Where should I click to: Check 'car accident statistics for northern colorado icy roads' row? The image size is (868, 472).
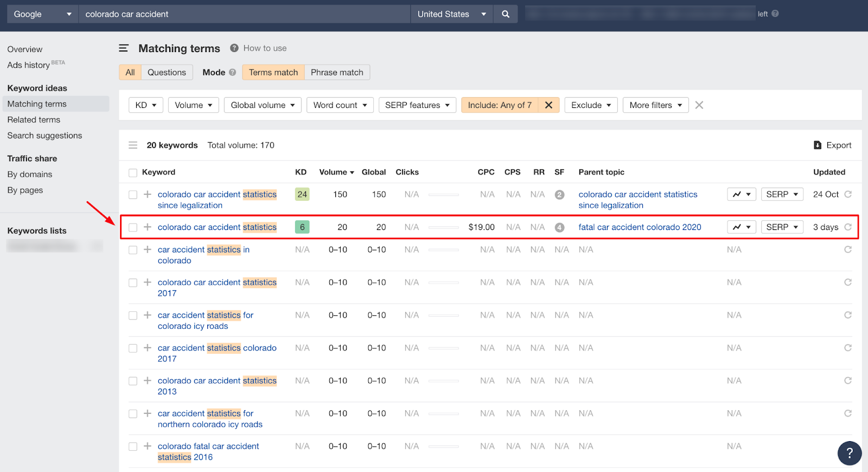click(133, 413)
